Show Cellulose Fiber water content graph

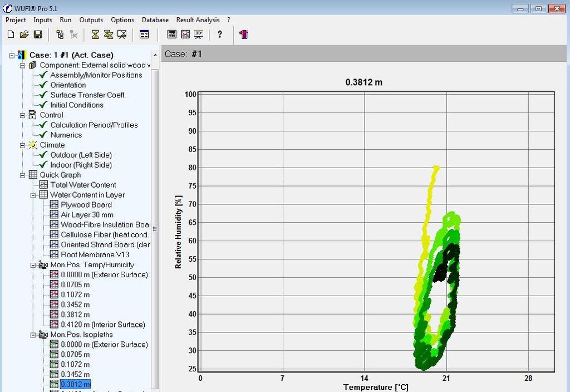coord(105,235)
